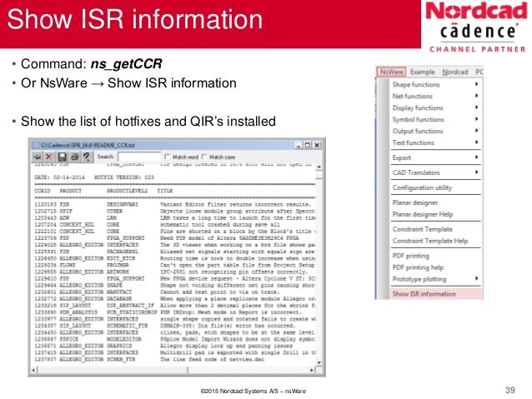
Task: Expand the Export submenu
Action: tap(436, 157)
